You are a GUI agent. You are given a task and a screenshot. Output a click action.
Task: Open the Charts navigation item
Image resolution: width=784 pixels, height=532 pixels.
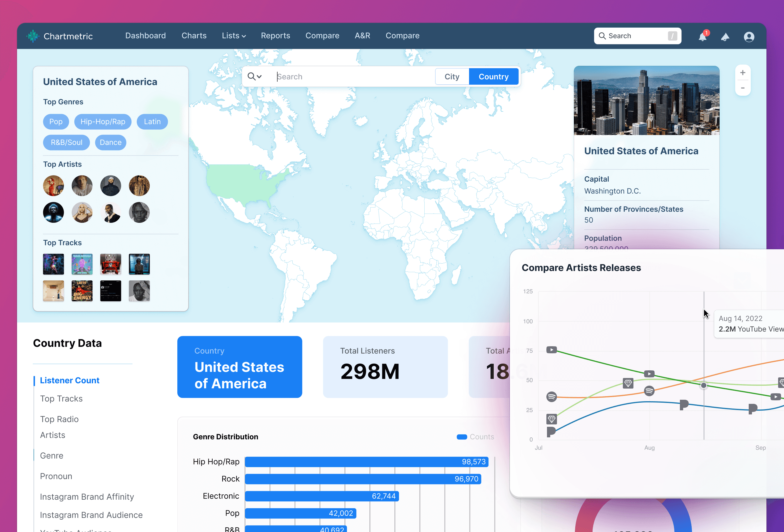(x=194, y=36)
